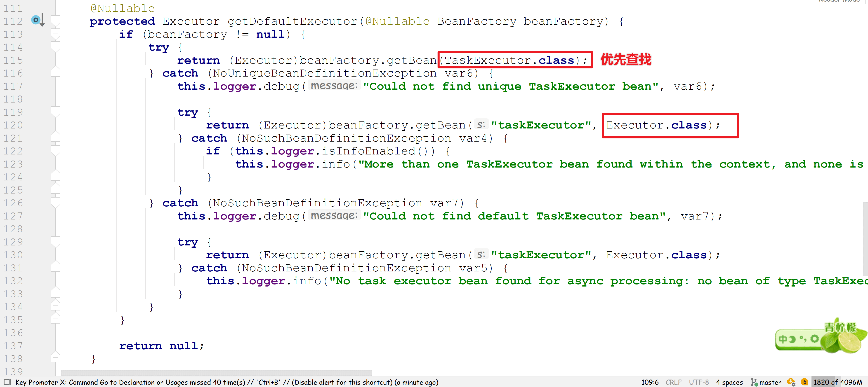
Task: Open the UTF-8 file encoding selector
Action: 698,382
